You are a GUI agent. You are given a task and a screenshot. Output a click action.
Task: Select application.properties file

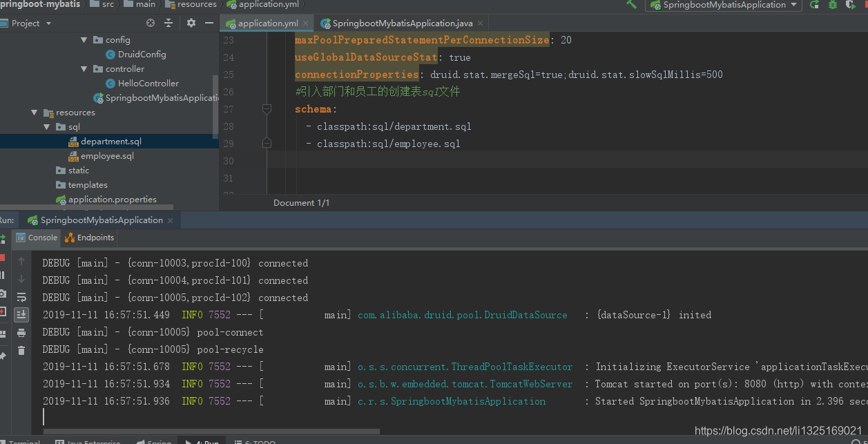106,200
